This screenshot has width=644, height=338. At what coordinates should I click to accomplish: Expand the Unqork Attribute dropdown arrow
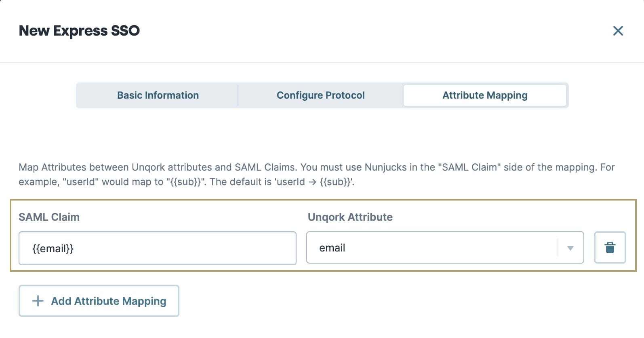pos(570,248)
